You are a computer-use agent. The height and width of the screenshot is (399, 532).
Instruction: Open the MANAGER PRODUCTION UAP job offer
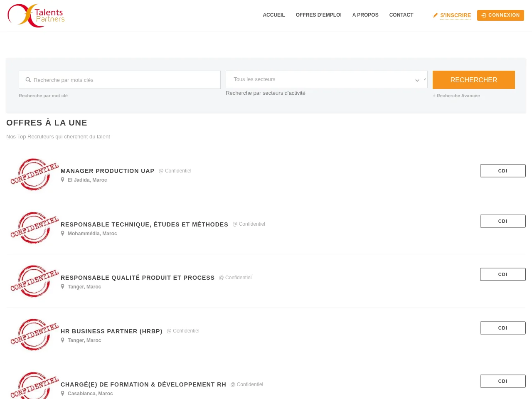point(108,171)
